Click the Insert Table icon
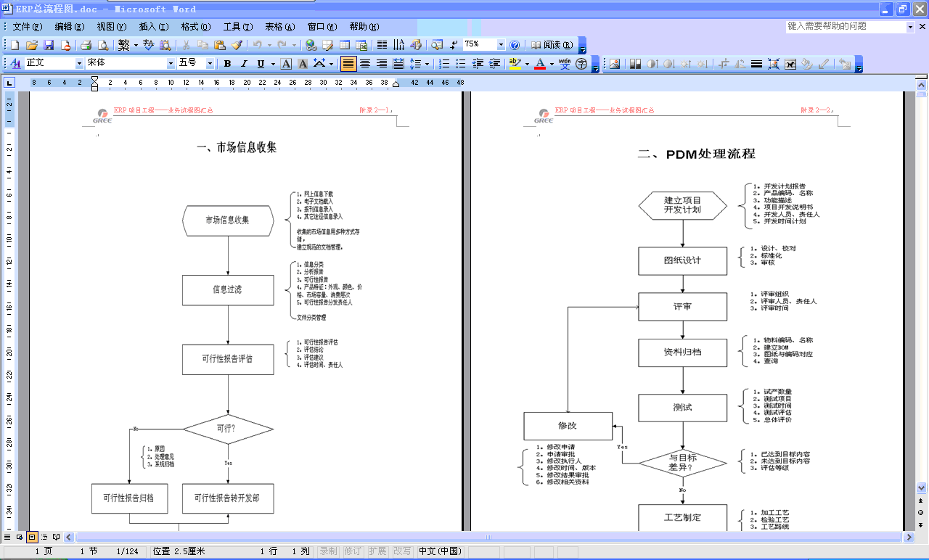Image resolution: width=929 pixels, height=560 pixels. [345, 45]
